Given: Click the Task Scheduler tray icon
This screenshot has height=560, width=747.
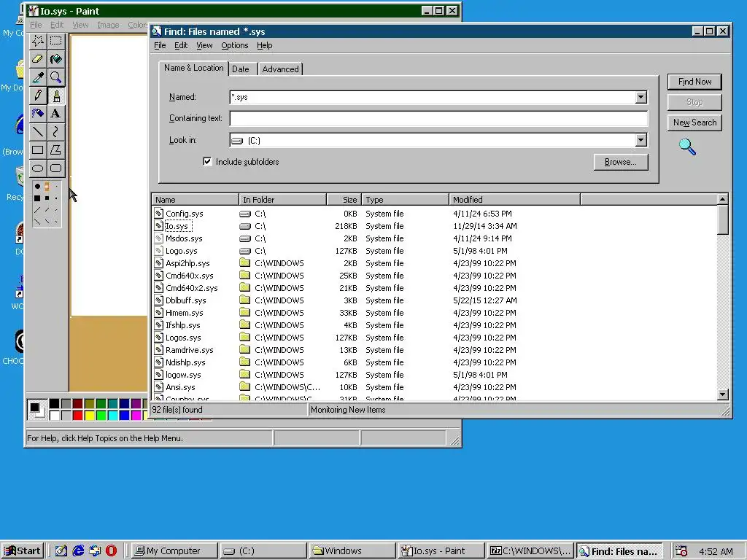Looking at the screenshot, I should (681, 551).
